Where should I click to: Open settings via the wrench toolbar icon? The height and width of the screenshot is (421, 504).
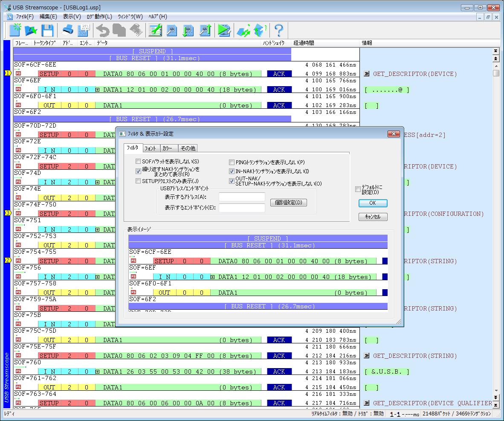click(155, 30)
